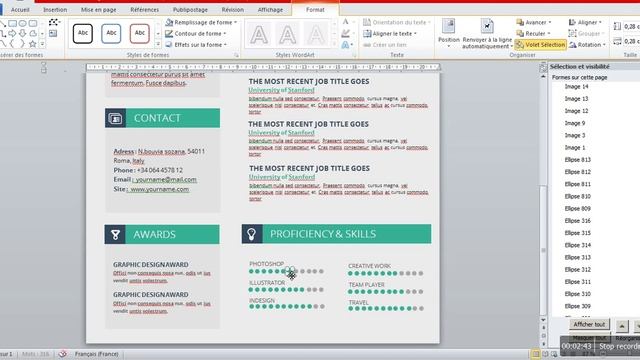Click the draw text box icon
The width and height of the screenshot is (640, 360).
pyautogui.click(x=53, y=34)
